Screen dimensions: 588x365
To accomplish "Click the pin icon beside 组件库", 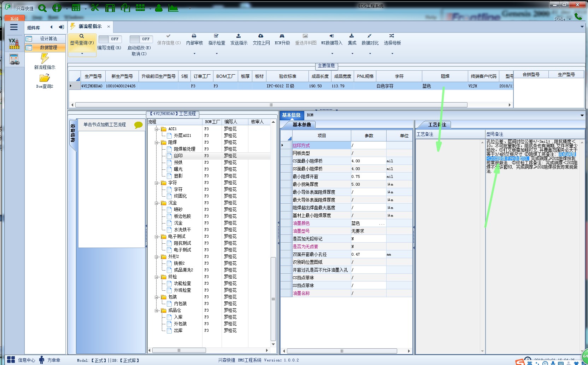I will point(61,27).
